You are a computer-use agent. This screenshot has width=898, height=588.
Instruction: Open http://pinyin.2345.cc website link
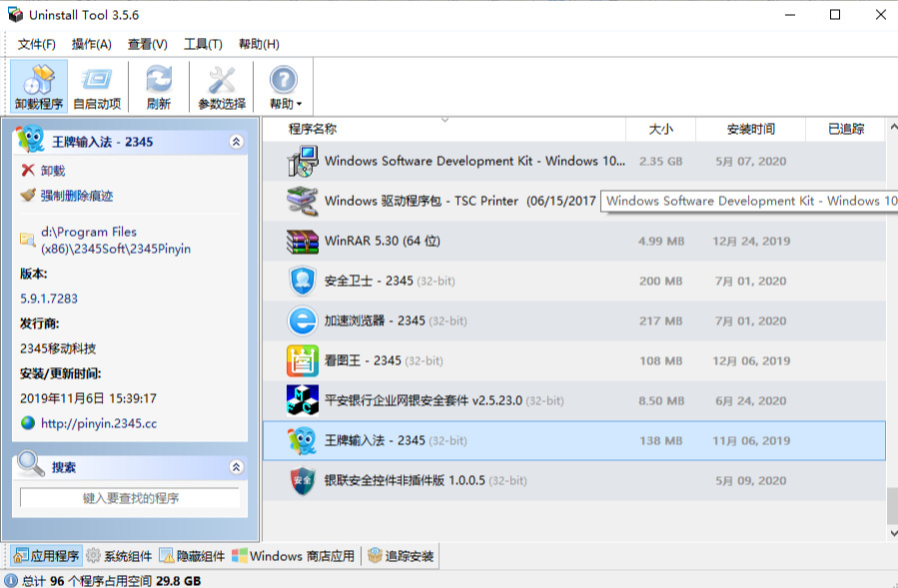99,423
